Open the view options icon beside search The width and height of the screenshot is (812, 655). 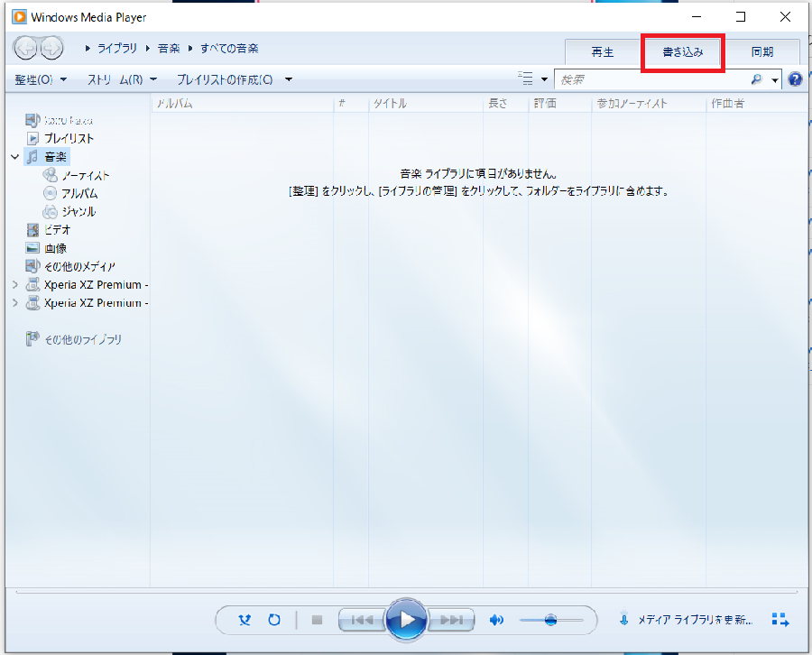coord(525,78)
